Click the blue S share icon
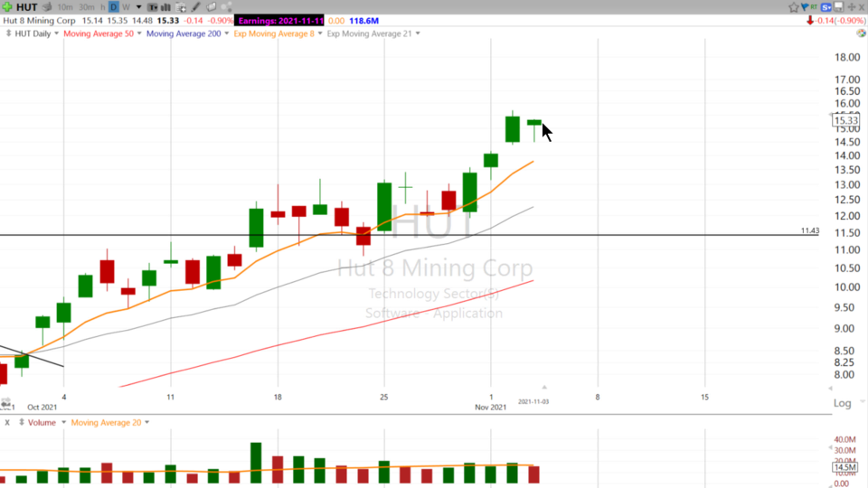This screenshot has width=868, height=488. click(x=826, y=7)
